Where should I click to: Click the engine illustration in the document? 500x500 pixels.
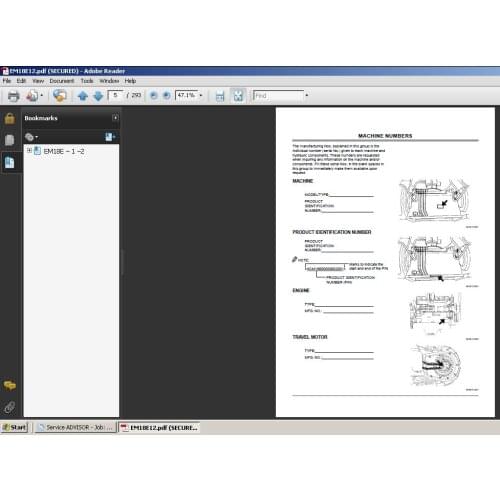click(x=436, y=313)
